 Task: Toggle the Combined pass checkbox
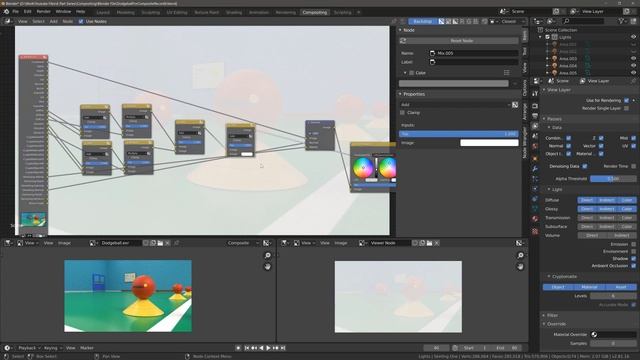click(569, 138)
